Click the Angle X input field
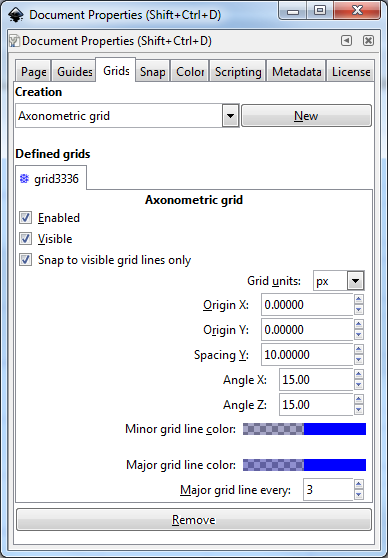Viewport: 388px width, 558px height. coord(316,379)
